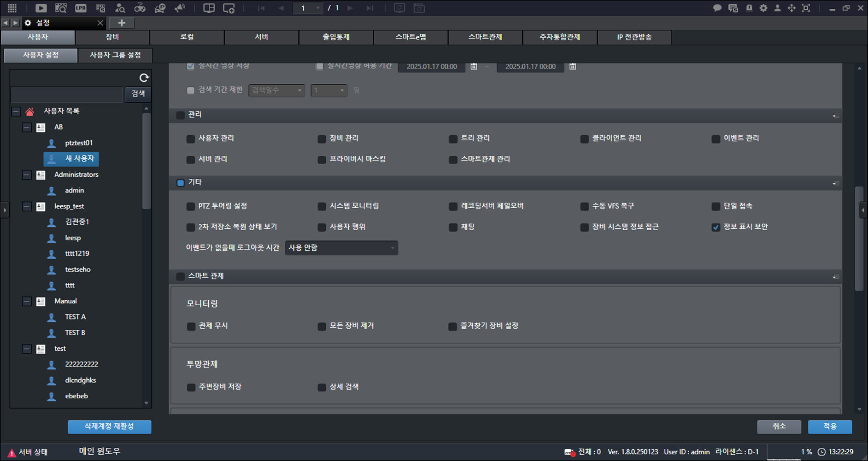Check the PTZ 투어링 설정 option
Screen dimensions: 868x461
point(191,207)
